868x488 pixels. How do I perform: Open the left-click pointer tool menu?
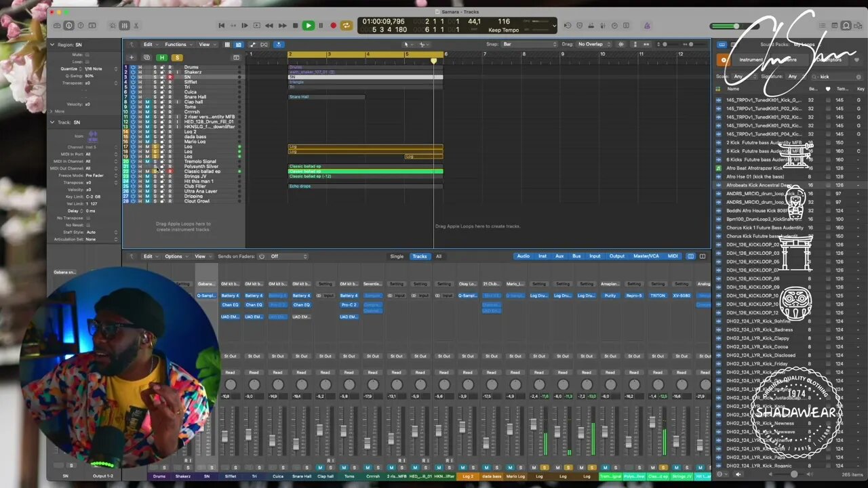pyautogui.click(x=408, y=45)
